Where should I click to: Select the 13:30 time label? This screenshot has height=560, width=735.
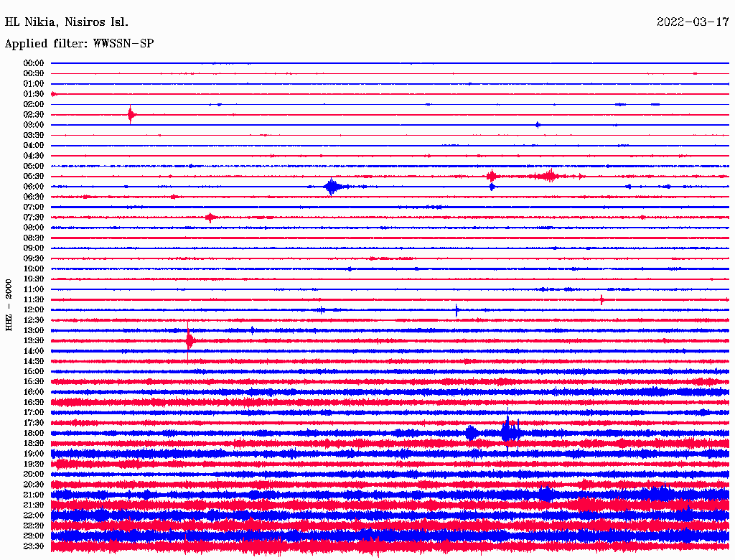[x=34, y=340]
